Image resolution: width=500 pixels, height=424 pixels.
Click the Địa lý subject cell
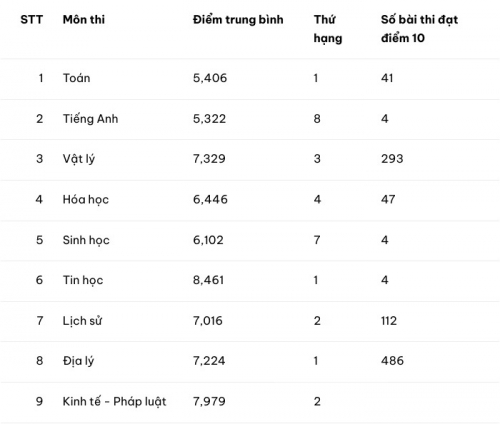coord(78,361)
